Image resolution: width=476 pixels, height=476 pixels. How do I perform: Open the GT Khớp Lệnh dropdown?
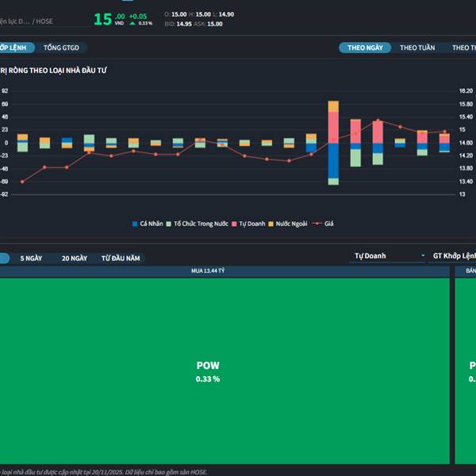(452, 256)
